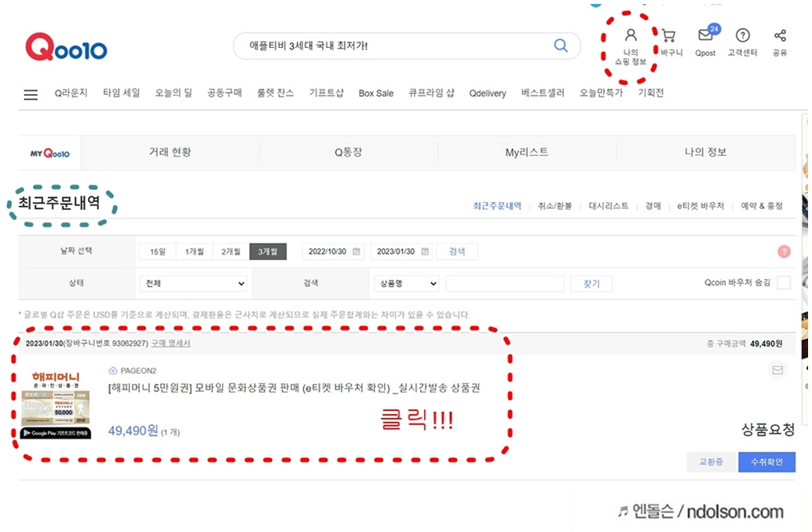Open 룰렛 찬스 menu item
The height and width of the screenshot is (532, 812).
[x=276, y=93]
